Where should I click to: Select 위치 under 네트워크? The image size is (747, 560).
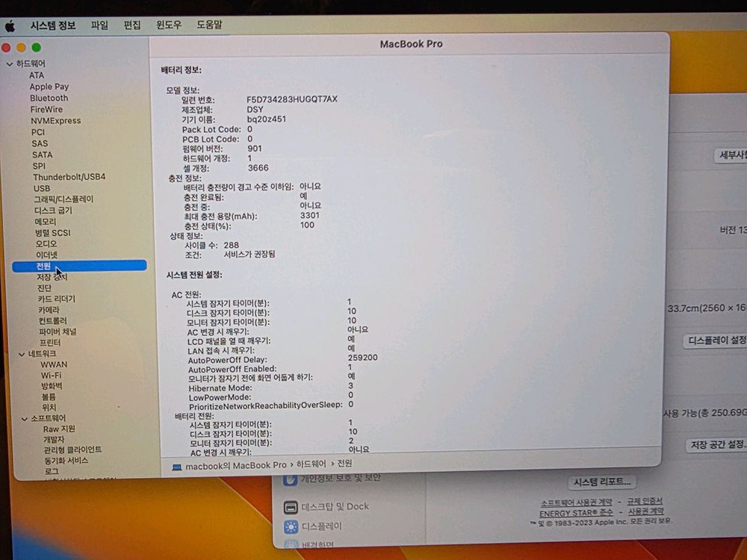tap(49, 408)
